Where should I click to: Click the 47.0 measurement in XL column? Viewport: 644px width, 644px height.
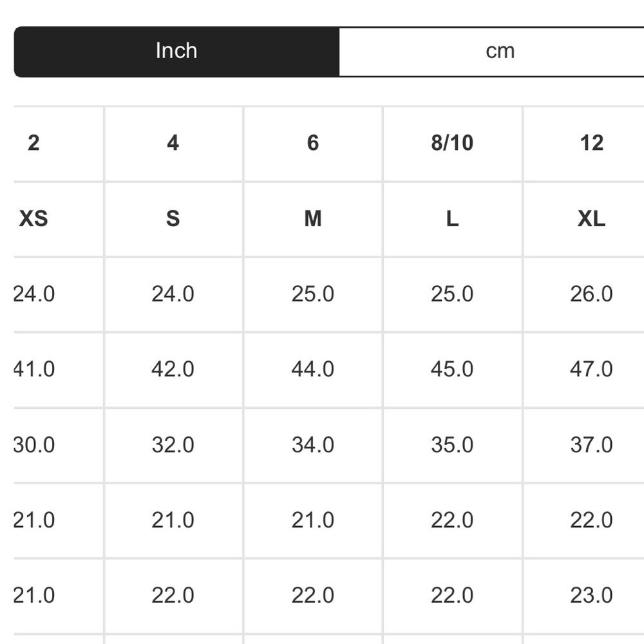click(591, 369)
